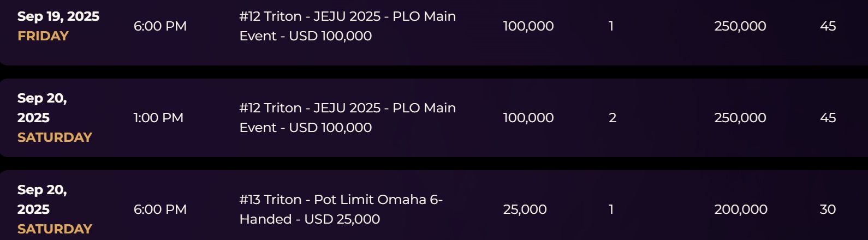Click the 1:00 PM start time
Screen dimensions: 868x240
coord(158,118)
